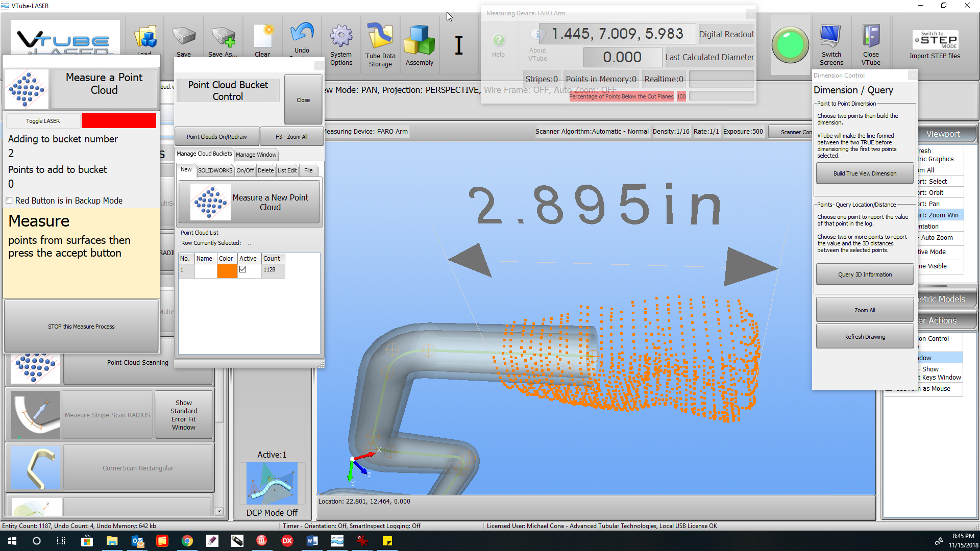Click Build True View Dimension button
This screenshot has width=980, height=551.
click(865, 173)
